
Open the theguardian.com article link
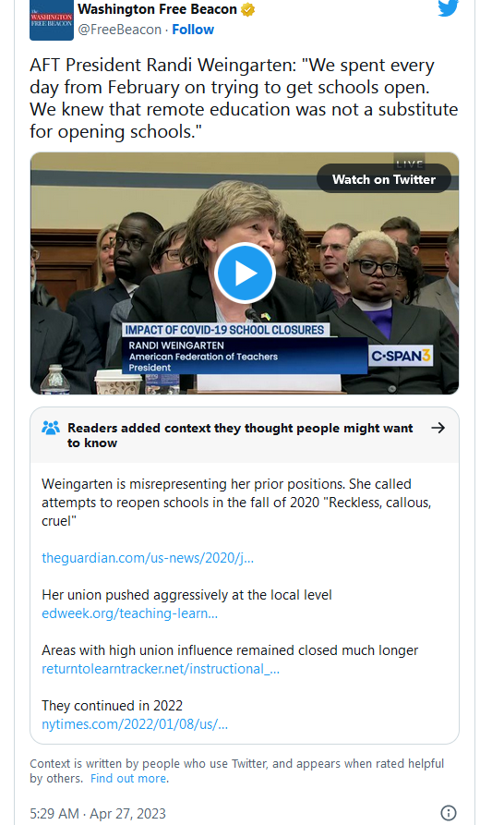[148, 558]
